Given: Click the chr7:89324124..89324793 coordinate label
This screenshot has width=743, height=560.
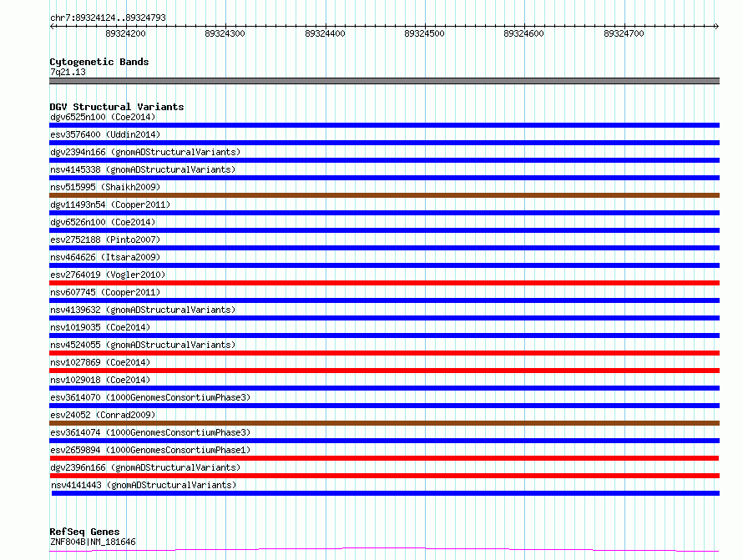Looking at the screenshot, I should (108, 18).
